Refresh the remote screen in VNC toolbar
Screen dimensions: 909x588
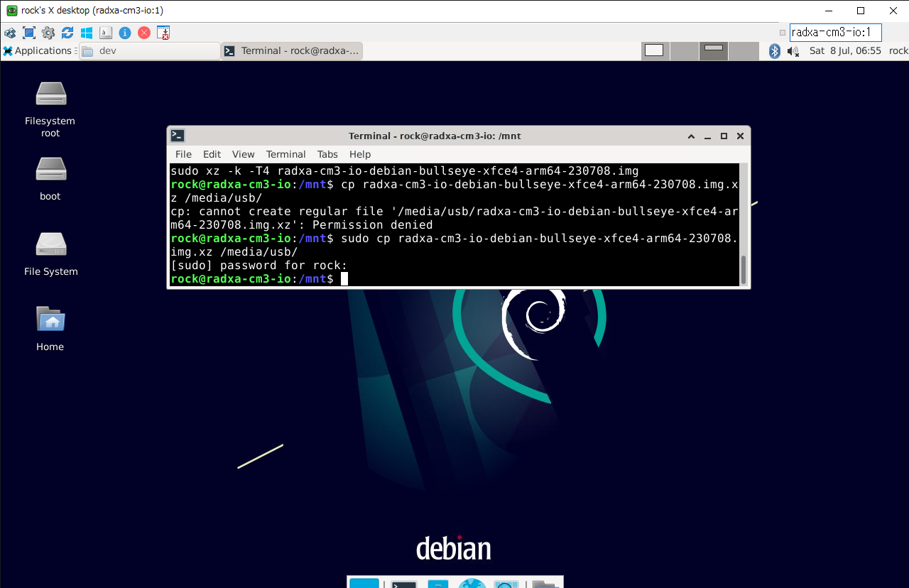point(67,33)
